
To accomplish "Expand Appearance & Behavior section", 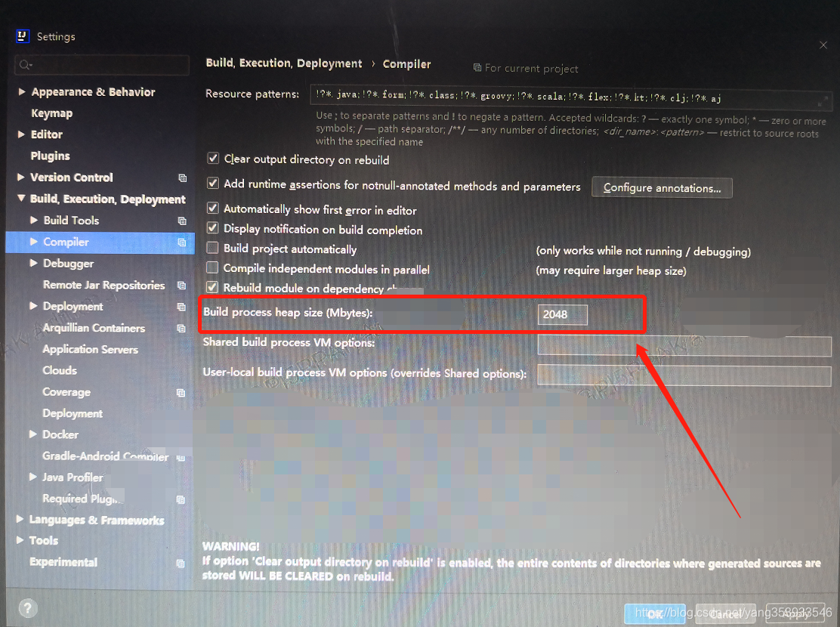I will pyautogui.click(x=22, y=91).
